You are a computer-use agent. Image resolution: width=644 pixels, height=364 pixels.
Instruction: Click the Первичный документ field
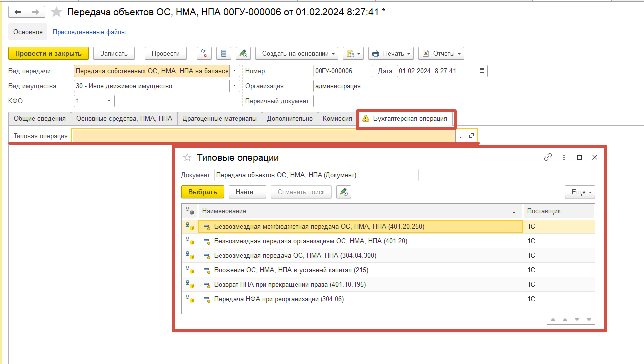[x=478, y=101]
